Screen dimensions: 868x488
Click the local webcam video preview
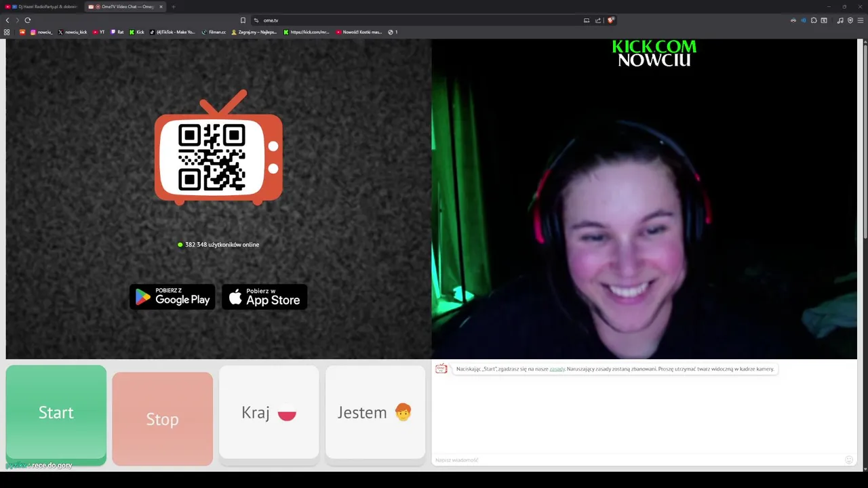click(644, 199)
